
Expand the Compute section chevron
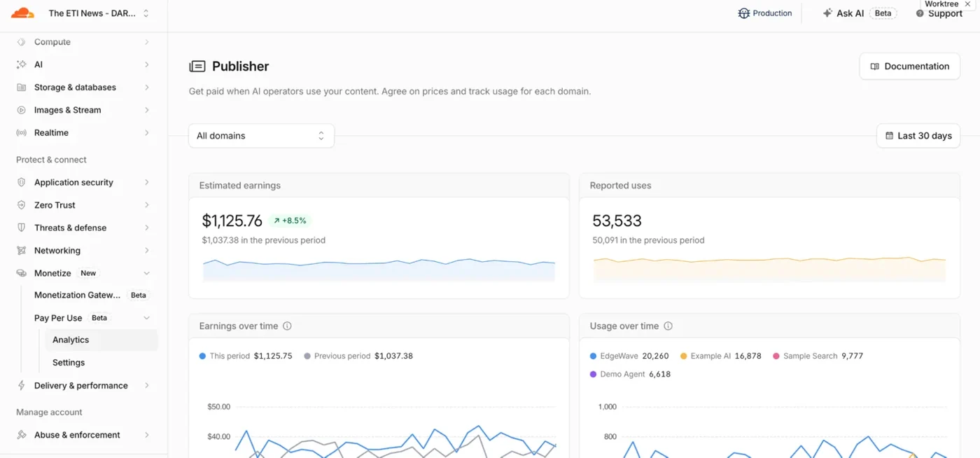point(146,42)
